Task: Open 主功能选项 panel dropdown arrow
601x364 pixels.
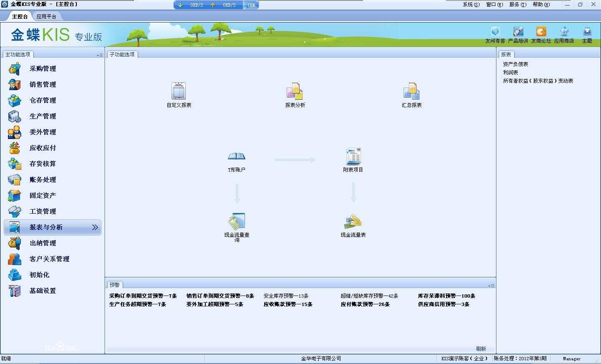Action: (100, 55)
